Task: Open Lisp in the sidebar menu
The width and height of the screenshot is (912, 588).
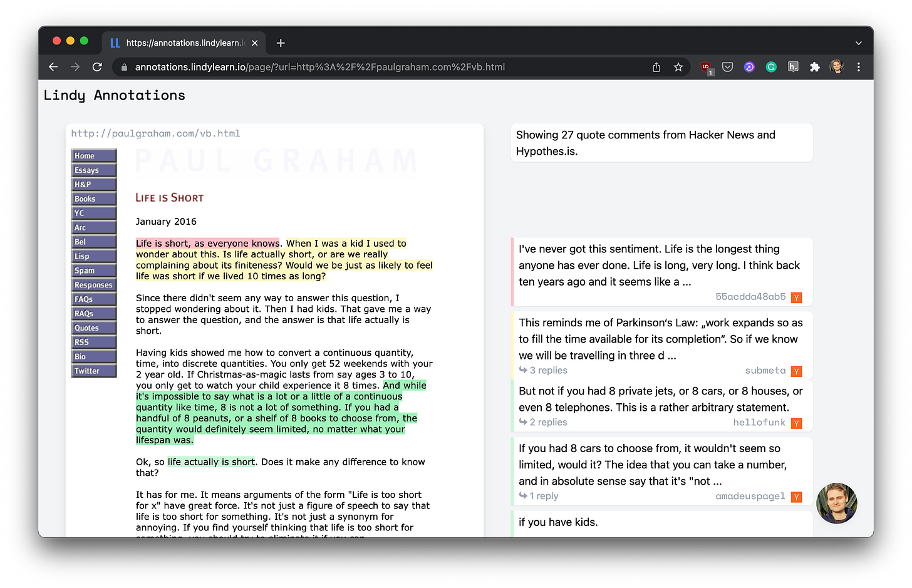Action: click(x=94, y=256)
